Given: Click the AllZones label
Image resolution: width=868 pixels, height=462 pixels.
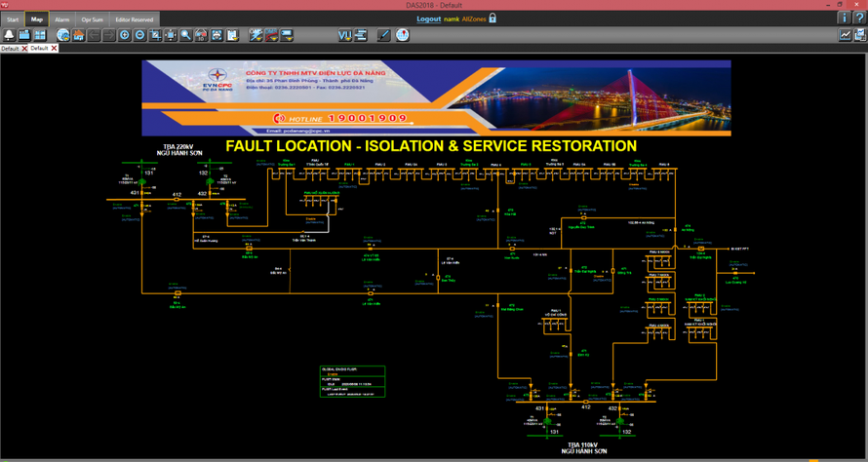Looking at the screenshot, I should (x=474, y=19).
